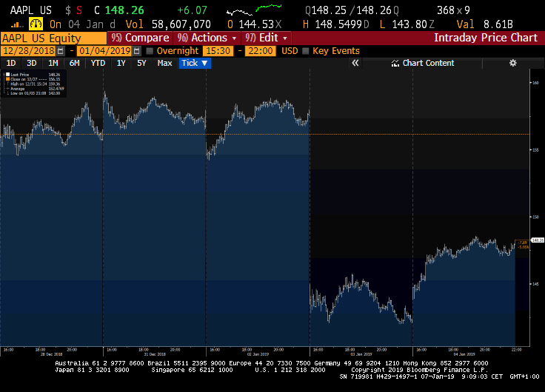545x392 pixels.
Task: Click the High on 12/31 legend row
Action: point(33,84)
